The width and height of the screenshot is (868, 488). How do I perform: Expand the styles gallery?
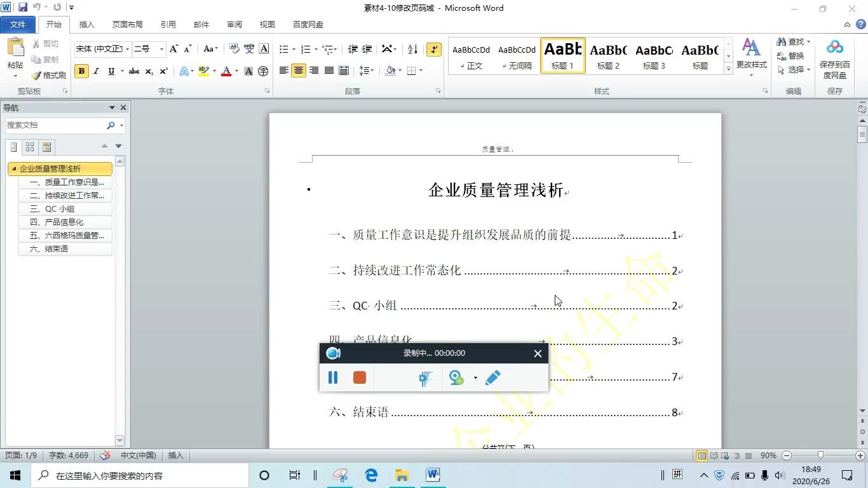pos(728,69)
